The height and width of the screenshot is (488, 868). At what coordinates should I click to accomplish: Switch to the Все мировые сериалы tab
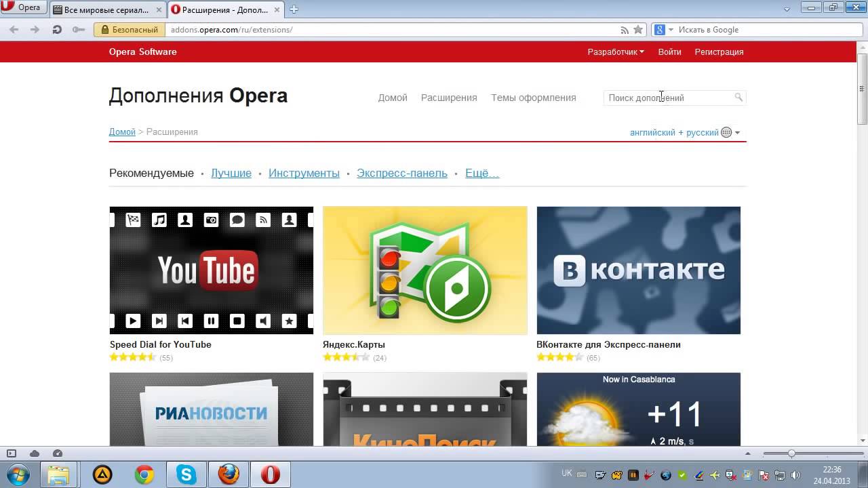[x=107, y=10]
